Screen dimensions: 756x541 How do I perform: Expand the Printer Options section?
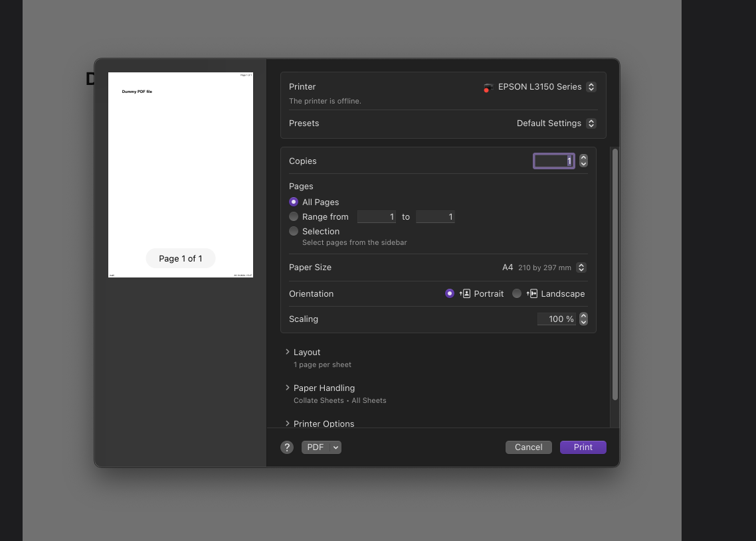pyautogui.click(x=288, y=424)
